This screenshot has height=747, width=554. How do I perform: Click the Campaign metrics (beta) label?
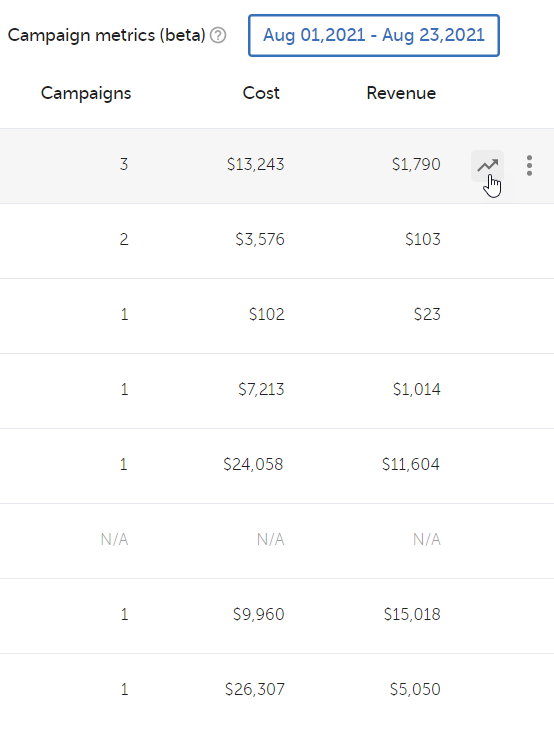(x=107, y=35)
